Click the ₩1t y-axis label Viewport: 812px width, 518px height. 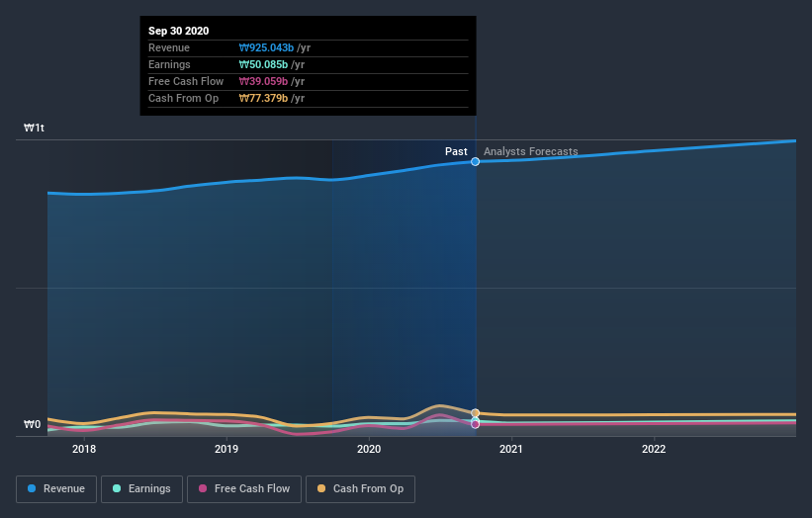(35, 128)
